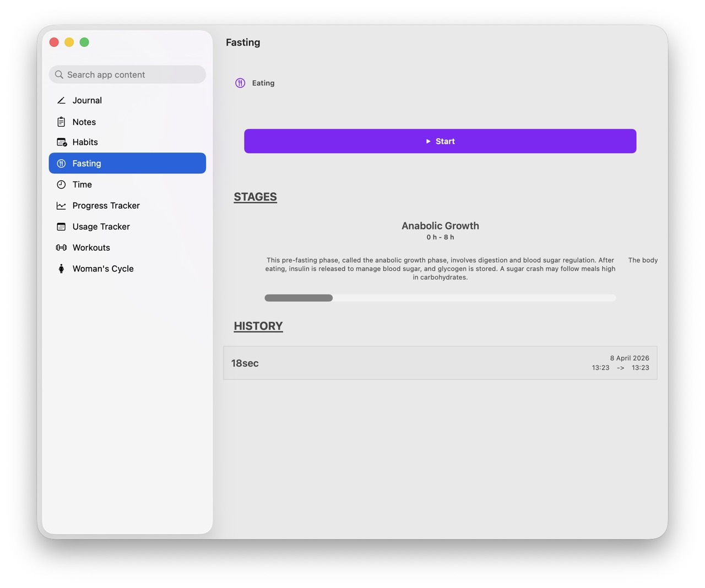Click the Anabolic Growth progress bar
The width and height of the screenshot is (705, 588).
440,298
